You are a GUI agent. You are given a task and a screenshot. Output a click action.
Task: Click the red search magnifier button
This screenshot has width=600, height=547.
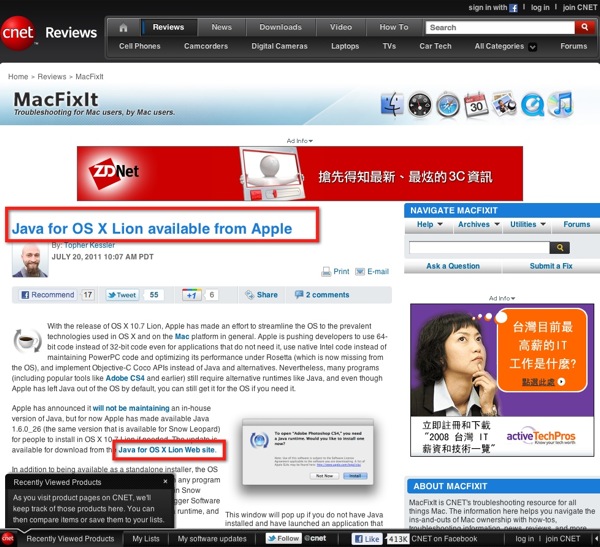585,27
